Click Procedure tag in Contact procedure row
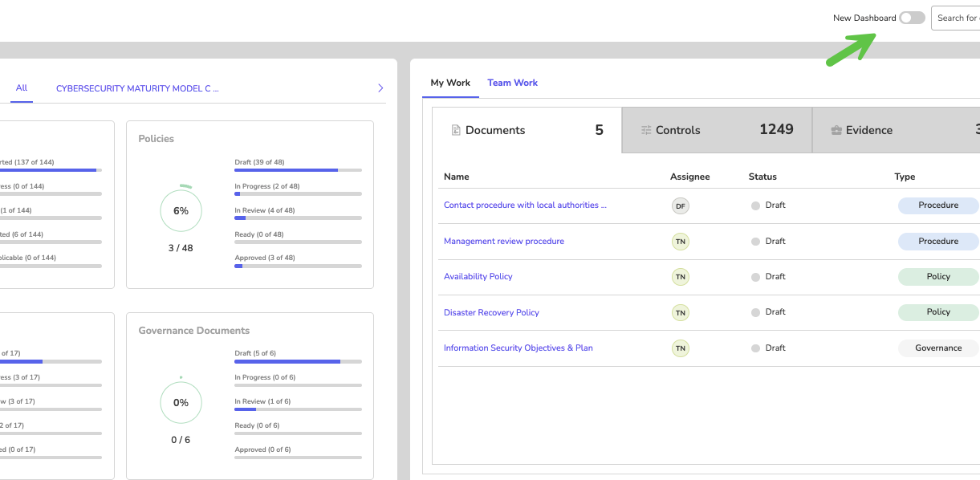Screen dimensions: 980x480 click(x=938, y=205)
